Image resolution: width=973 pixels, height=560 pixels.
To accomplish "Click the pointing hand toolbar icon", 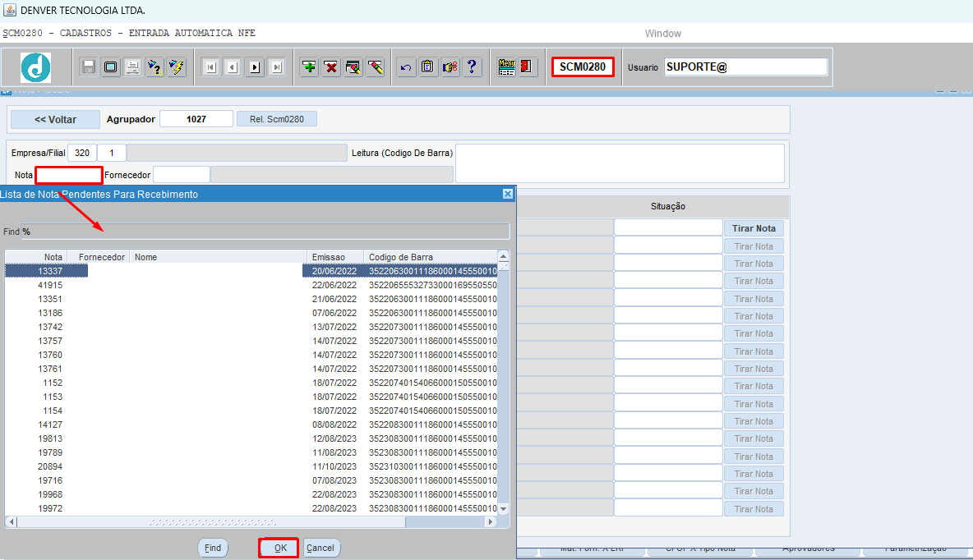I will pyautogui.click(x=450, y=67).
